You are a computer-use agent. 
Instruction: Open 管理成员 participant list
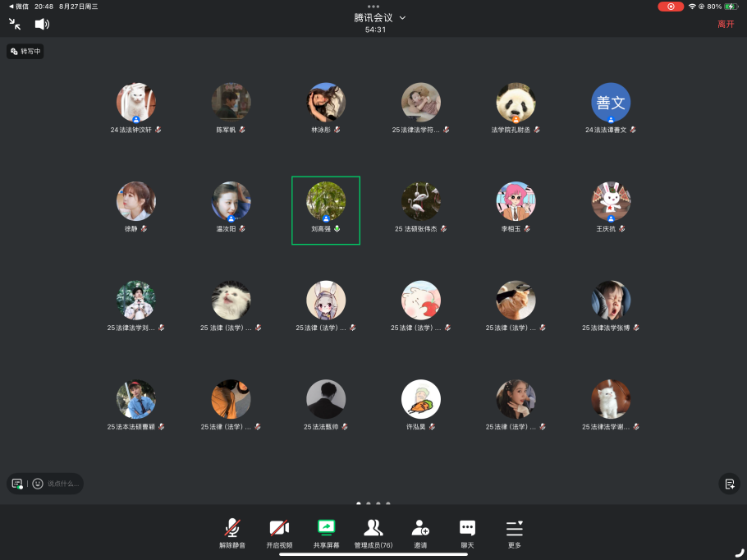pos(373,532)
